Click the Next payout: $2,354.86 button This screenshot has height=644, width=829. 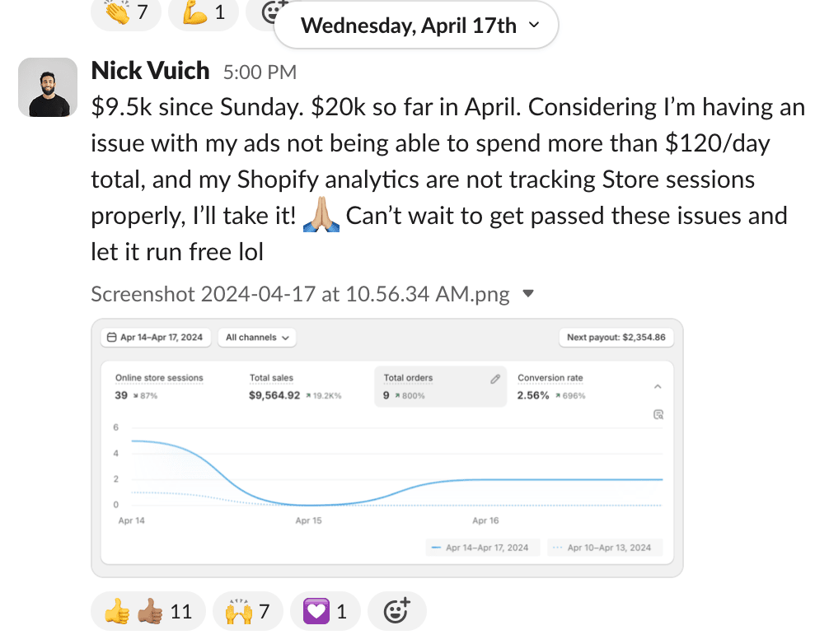616,338
